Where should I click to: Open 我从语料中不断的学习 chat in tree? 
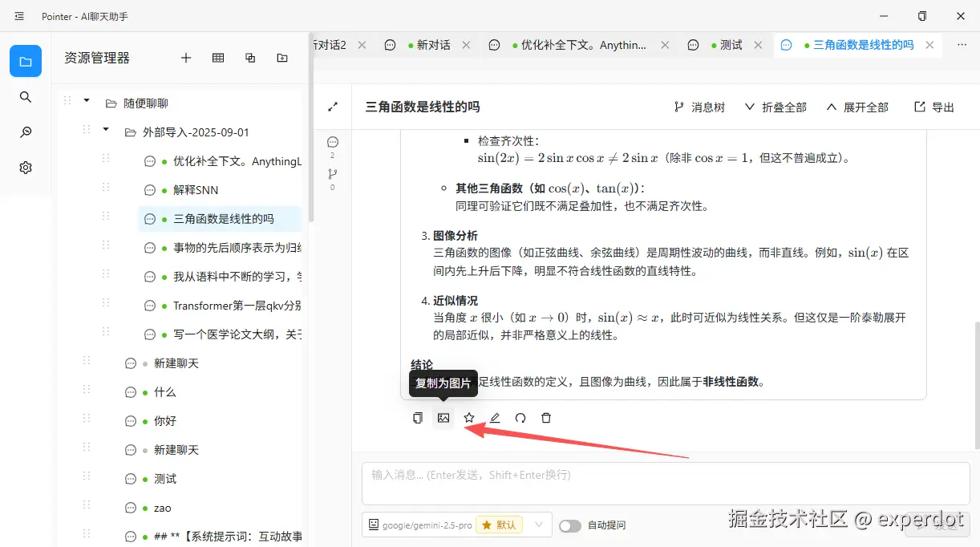point(220,277)
